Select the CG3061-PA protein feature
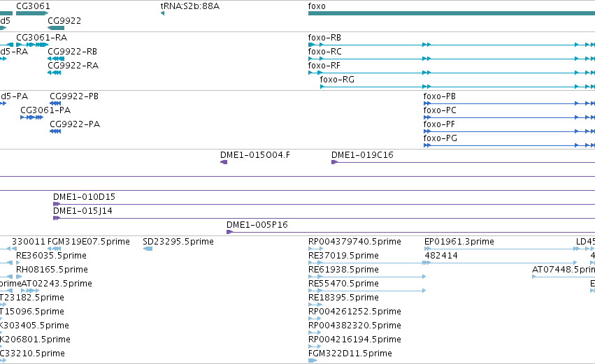The image size is (595, 364). tap(31, 117)
